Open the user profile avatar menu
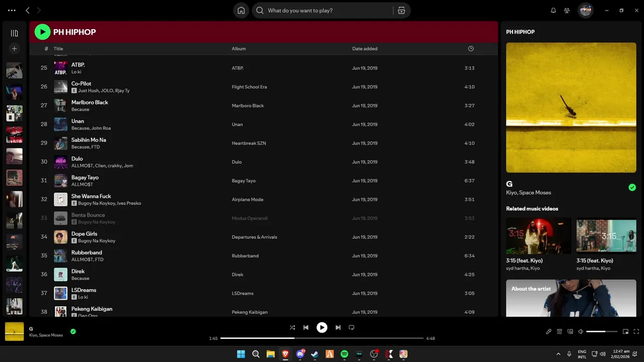 tap(585, 10)
